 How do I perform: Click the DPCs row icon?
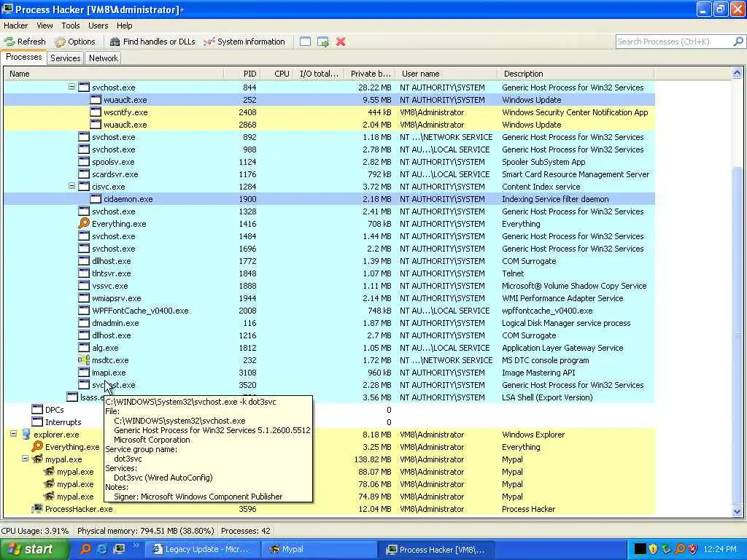click(x=37, y=410)
